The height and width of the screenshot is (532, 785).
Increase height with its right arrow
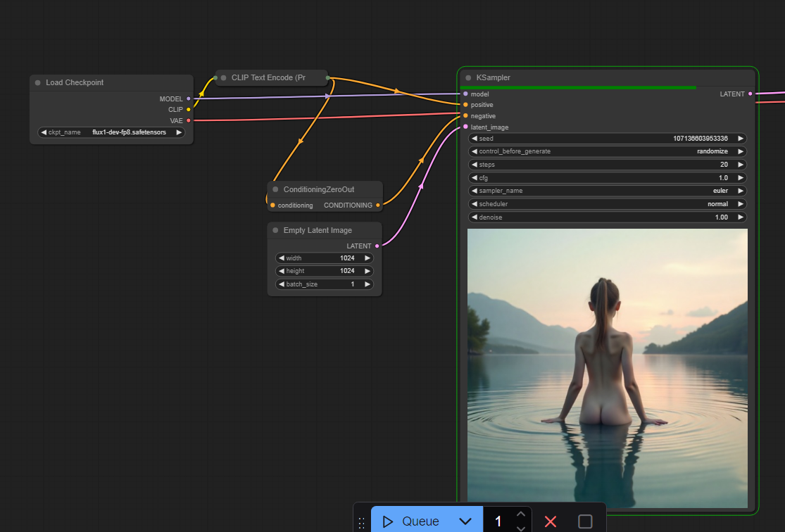pos(367,271)
